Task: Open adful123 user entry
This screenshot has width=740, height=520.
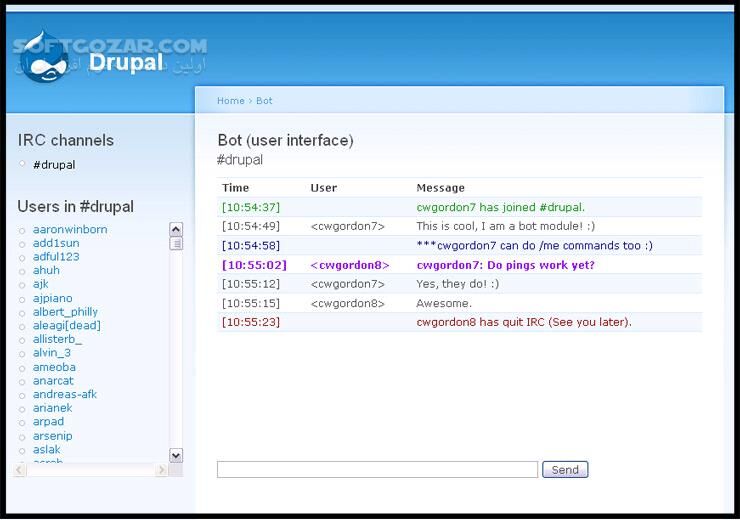Action: pyautogui.click(x=56, y=257)
